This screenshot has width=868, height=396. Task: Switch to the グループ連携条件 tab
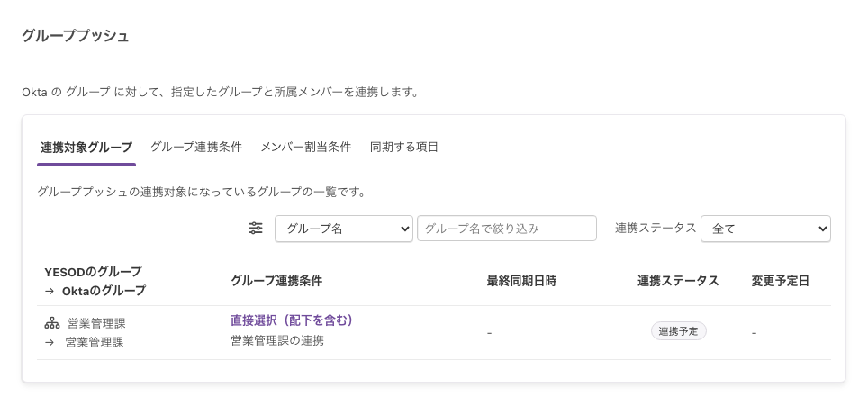tap(196, 147)
